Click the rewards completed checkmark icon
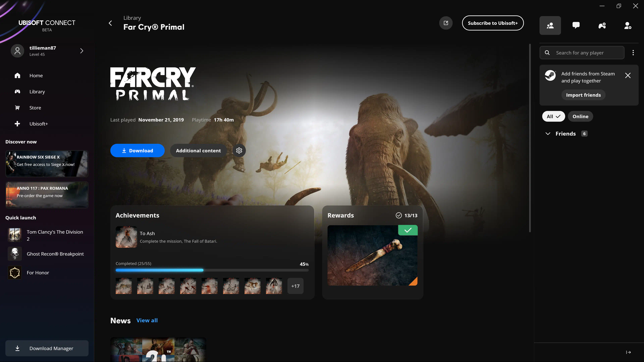Viewport: 644px width, 362px height. [x=399, y=215]
